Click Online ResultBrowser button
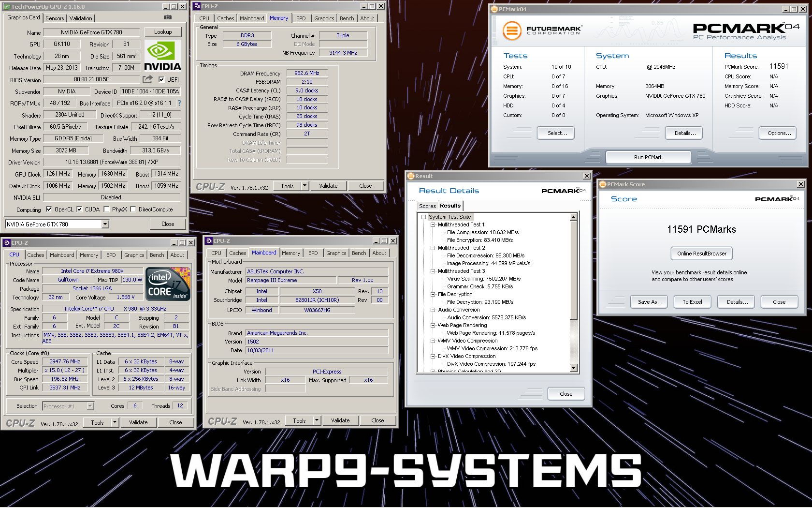Image resolution: width=812 pixels, height=508 pixels. click(701, 254)
